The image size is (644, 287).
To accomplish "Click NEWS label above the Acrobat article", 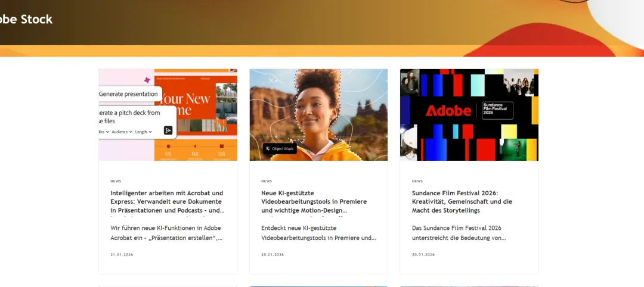I will (116, 181).
